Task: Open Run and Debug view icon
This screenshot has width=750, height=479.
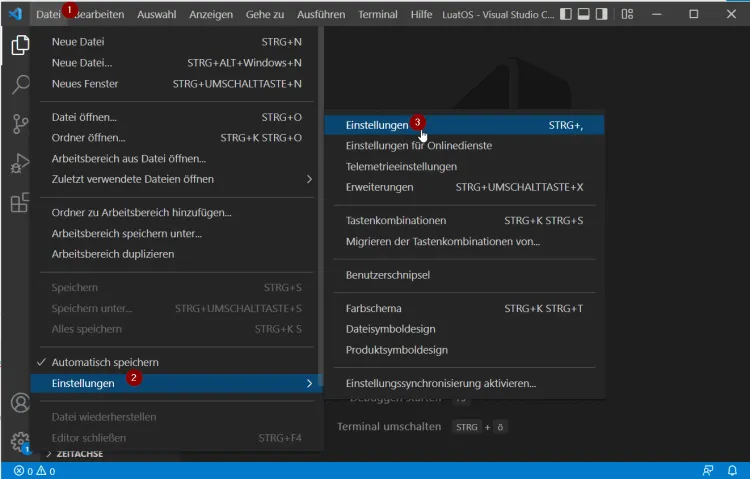Action: [x=20, y=163]
